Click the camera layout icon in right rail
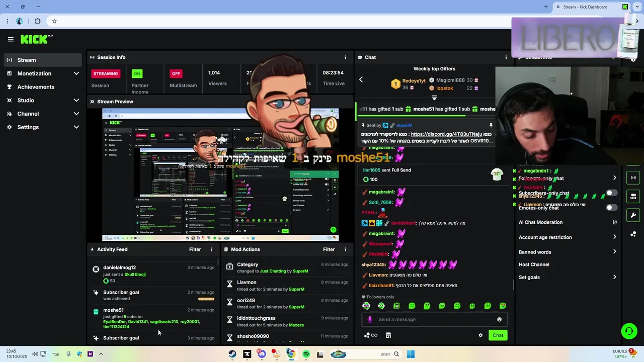This screenshot has width=644, height=362. [633, 196]
